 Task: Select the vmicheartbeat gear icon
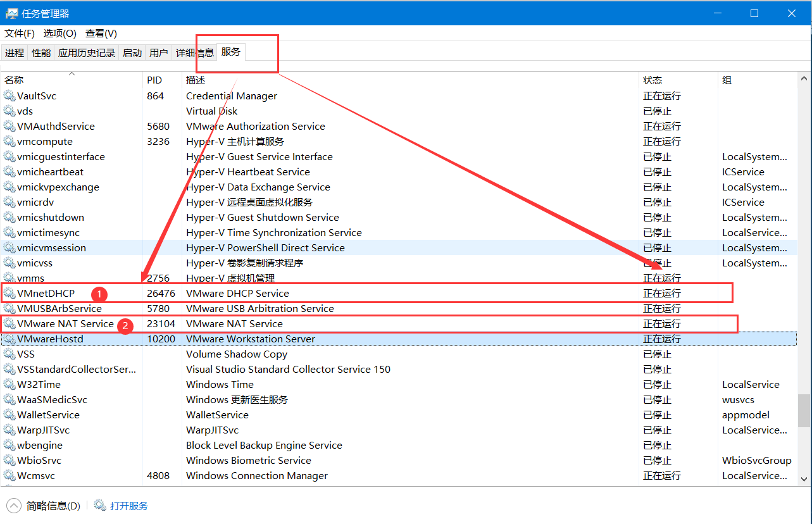pos(9,172)
